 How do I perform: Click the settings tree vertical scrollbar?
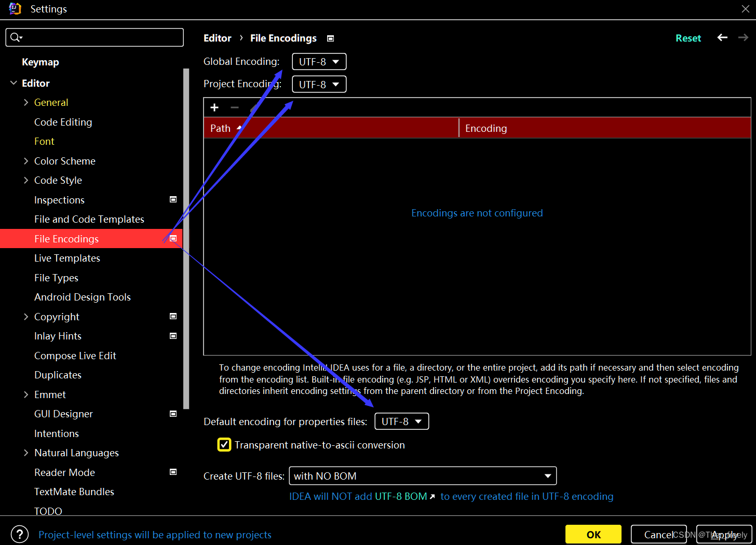click(x=186, y=239)
